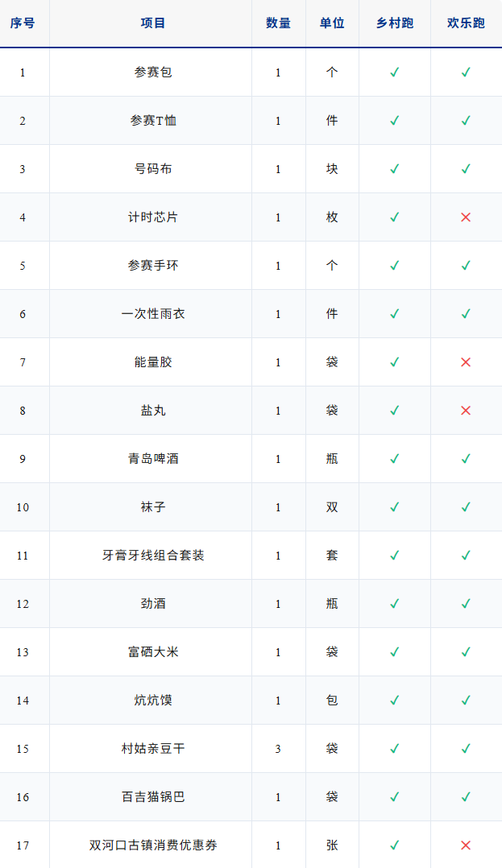Click the red cross in 盐丸 row
Image resolution: width=502 pixels, height=868 pixels.
[x=466, y=411]
